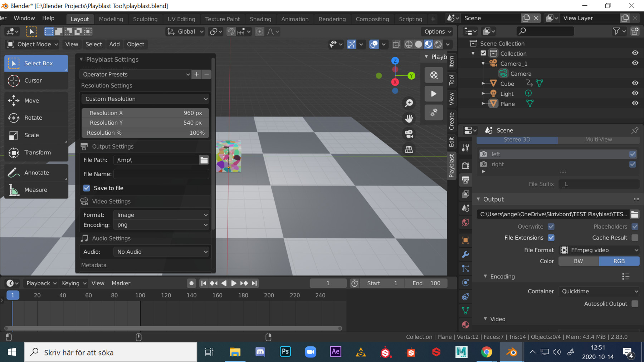Open Chrome from the taskbar
The height and width of the screenshot is (362, 644).
click(486, 352)
